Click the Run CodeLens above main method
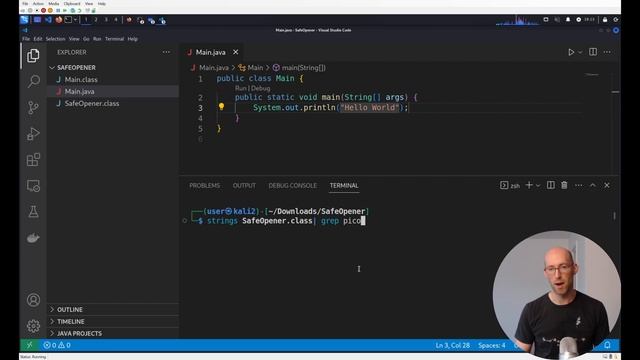 241,88
